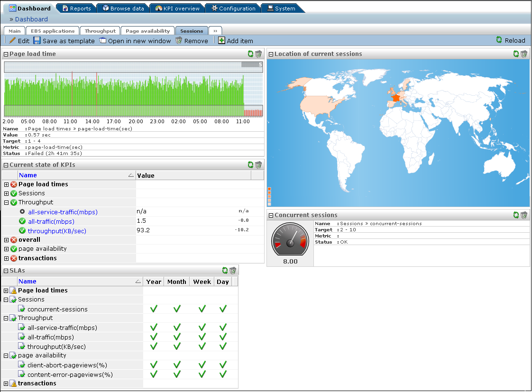Switch to the Page availability tab

(147, 31)
